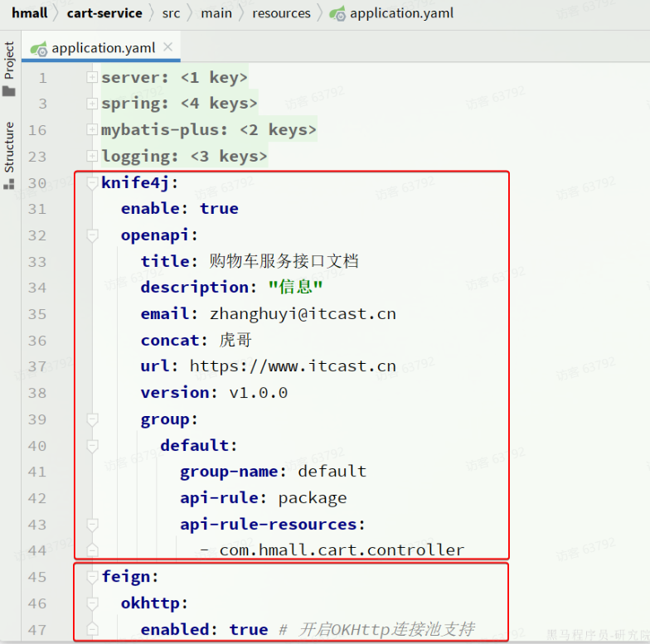Screen dimensions: 650x644
Task: Collapse the knife4j block
Action: click(92, 182)
